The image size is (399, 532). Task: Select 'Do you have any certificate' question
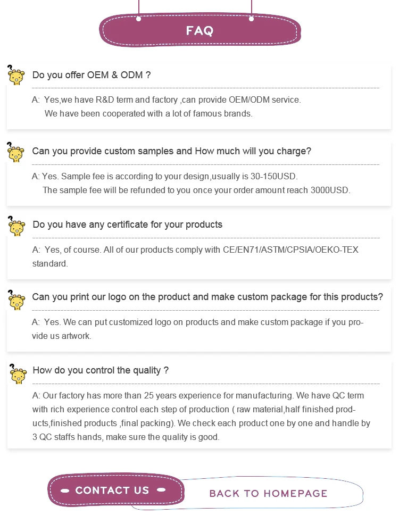[127, 225]
